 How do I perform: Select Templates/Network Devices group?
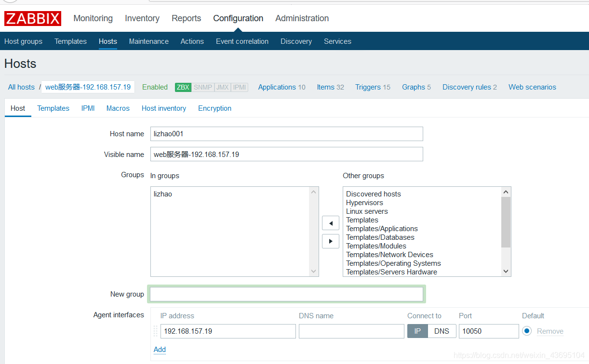389,255
